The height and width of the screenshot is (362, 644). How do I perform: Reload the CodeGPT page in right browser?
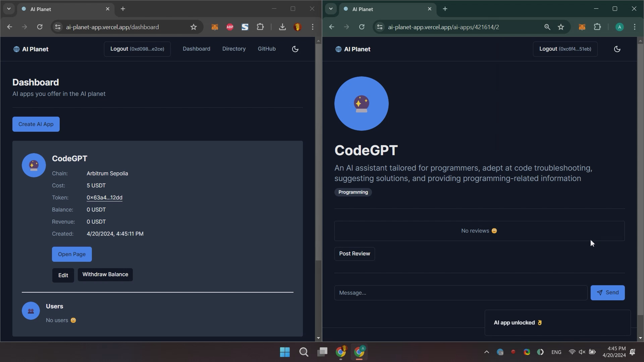362,27
